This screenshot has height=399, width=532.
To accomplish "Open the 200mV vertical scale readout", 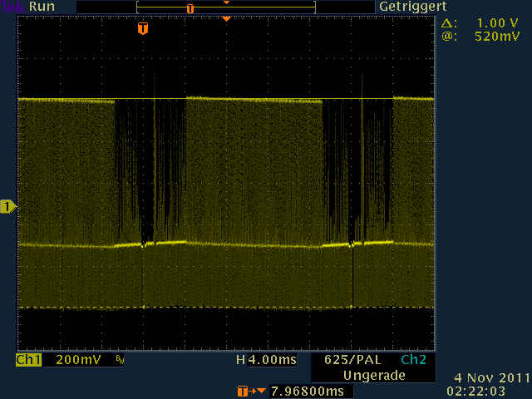I will point(79,361).
